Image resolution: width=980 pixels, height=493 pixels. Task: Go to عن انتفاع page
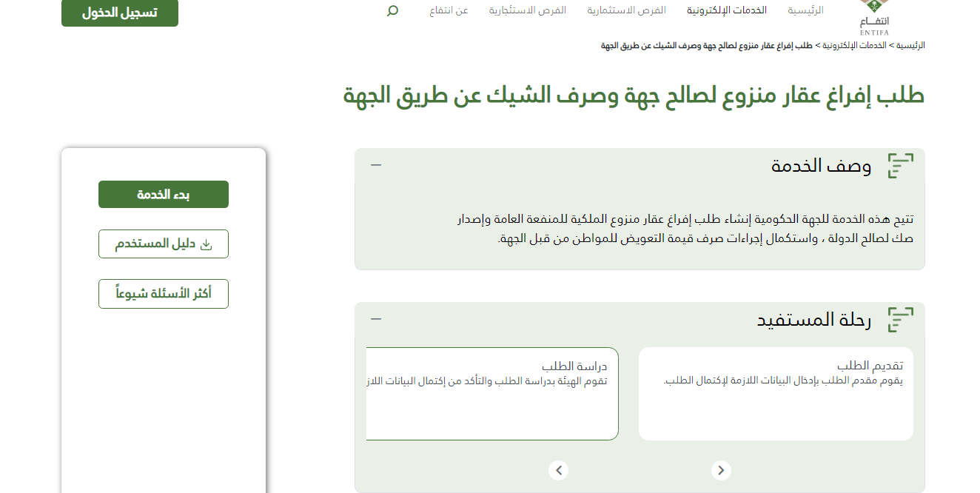[x=449, y=10]
